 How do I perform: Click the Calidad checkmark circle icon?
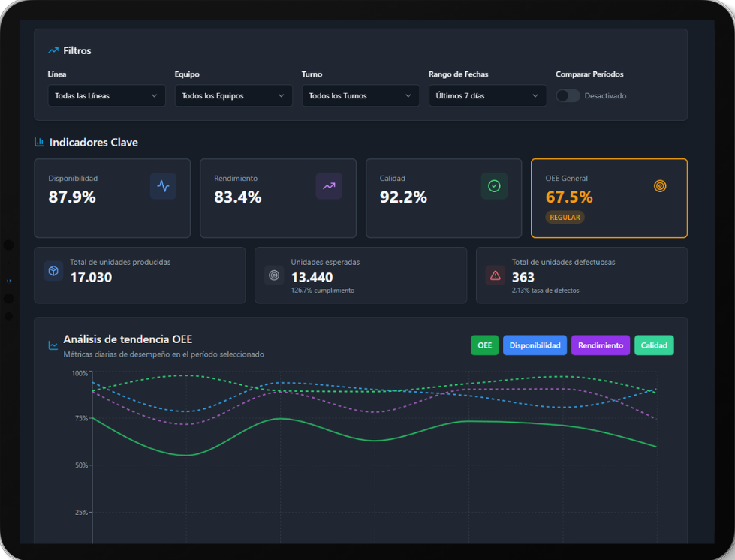(494, 186)
